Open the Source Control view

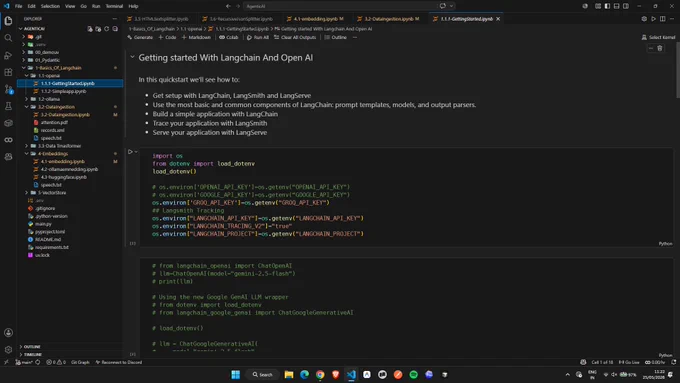[x=8, y=89]
